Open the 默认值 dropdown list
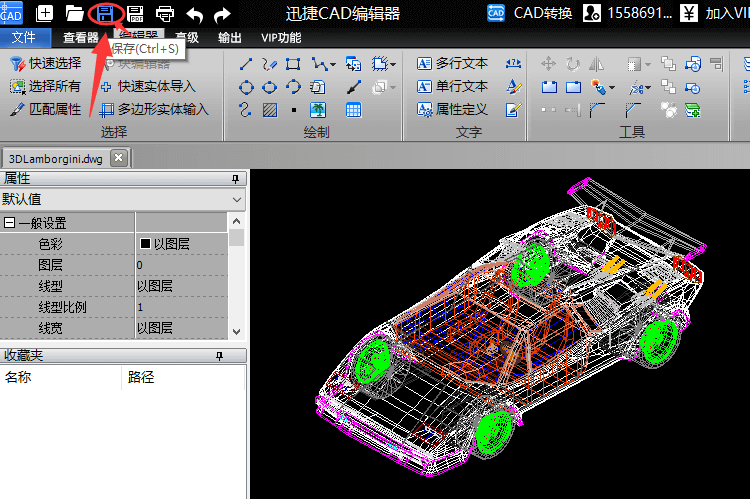This screenshot has height=499, width=750. point(236,200)
